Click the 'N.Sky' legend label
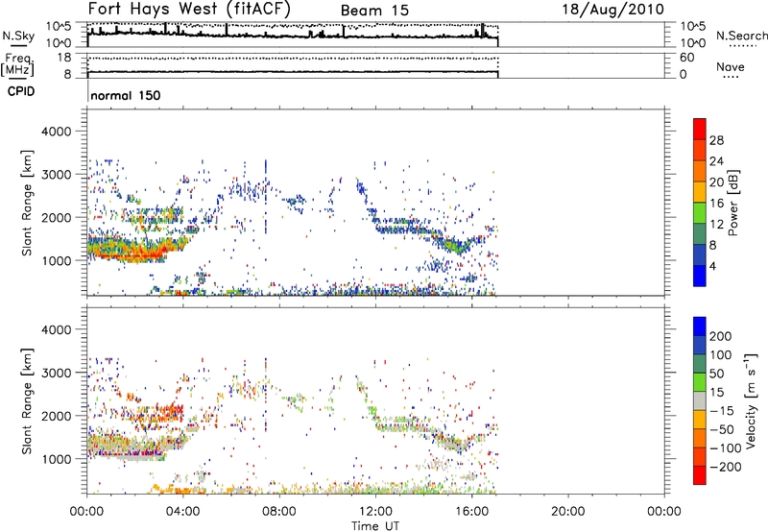 tap(18, 36)
